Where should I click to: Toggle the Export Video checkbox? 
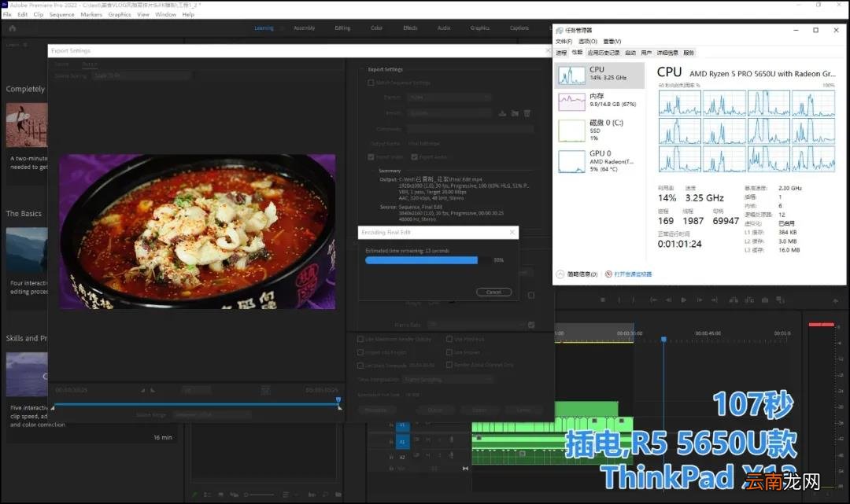coord(371,157)
